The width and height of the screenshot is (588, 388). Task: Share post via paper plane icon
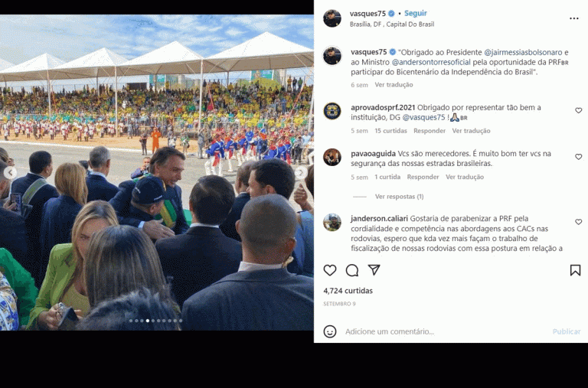pyautogui.click(x=374, y=270)
